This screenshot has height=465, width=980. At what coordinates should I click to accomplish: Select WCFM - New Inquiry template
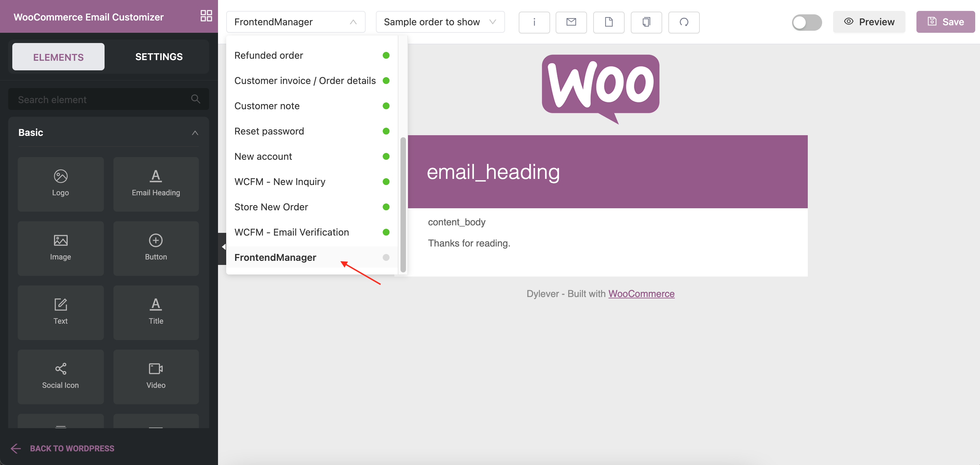[312, 182]
